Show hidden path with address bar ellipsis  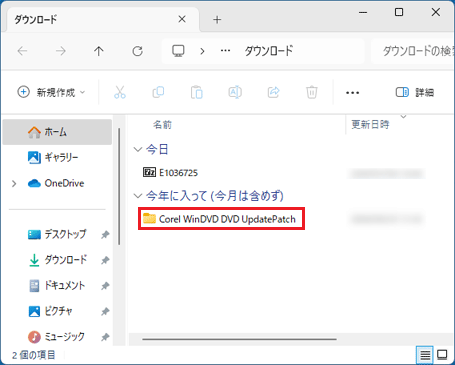pyautogui.click(x=226, y=51)
